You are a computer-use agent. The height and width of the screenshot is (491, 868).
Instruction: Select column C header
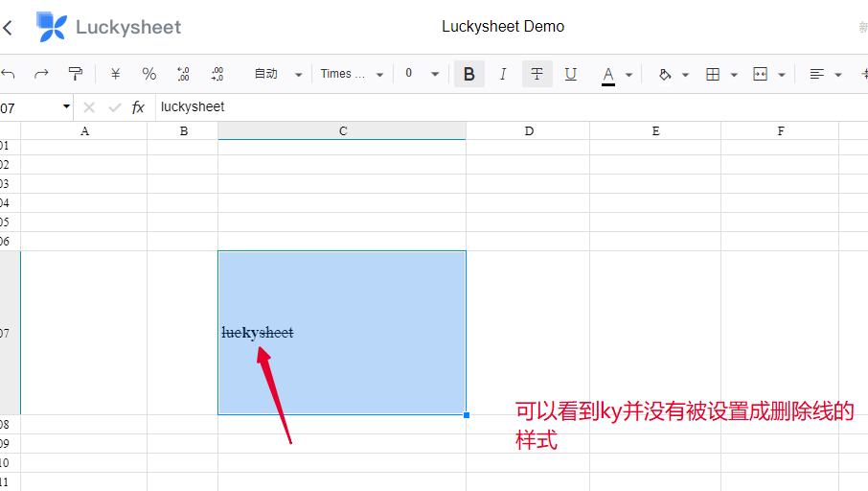(342, 130)
